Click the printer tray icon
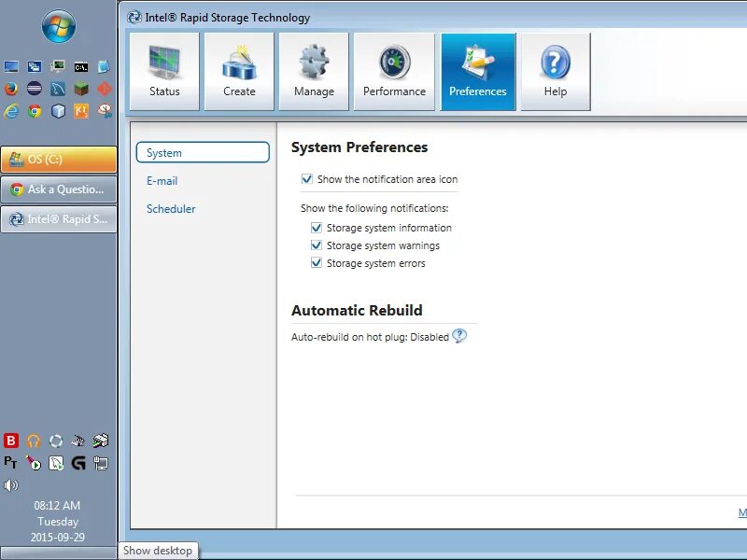Viewport: 747px width, 560px height. tap(101, 441)
